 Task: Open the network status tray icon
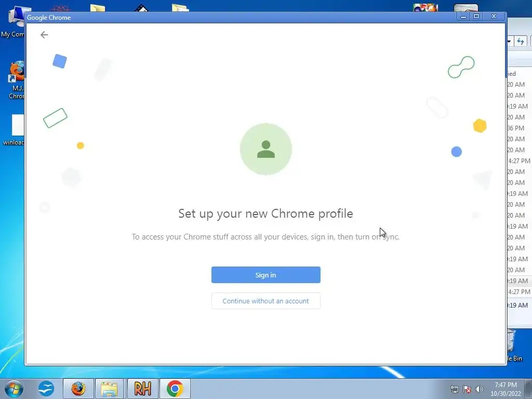pos(454,389)
